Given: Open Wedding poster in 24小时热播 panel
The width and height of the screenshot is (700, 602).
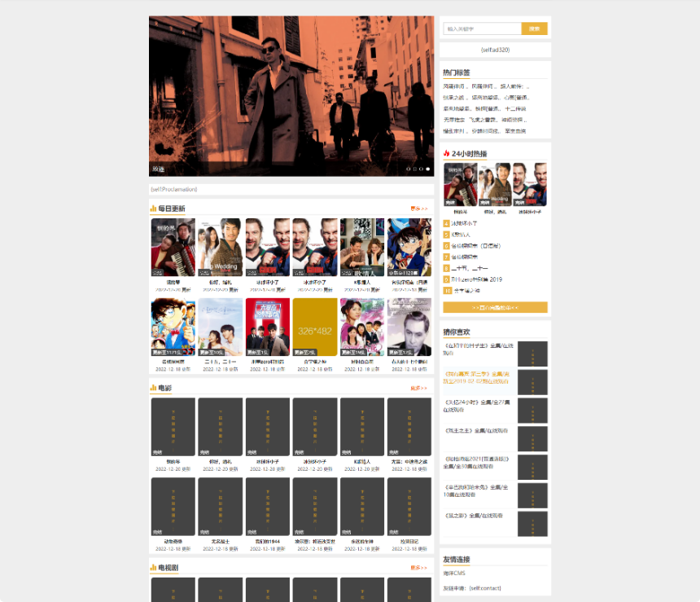Looking at the screenshot, I should (x=495, y=185).
